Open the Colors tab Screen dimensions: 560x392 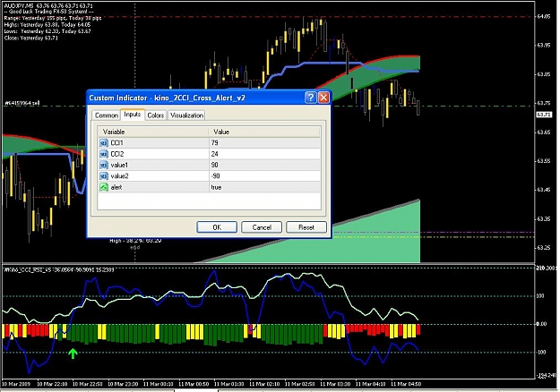pyautogui.click(x=156, y=115)
